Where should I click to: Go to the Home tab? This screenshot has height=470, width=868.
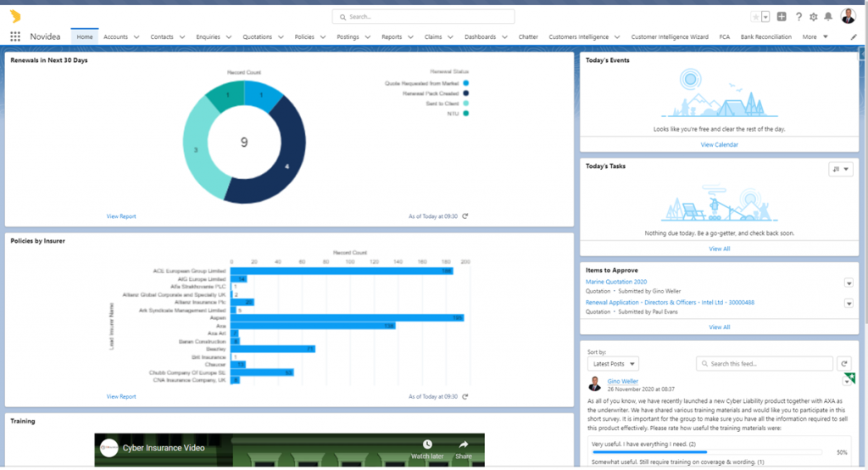pos(85,36)
